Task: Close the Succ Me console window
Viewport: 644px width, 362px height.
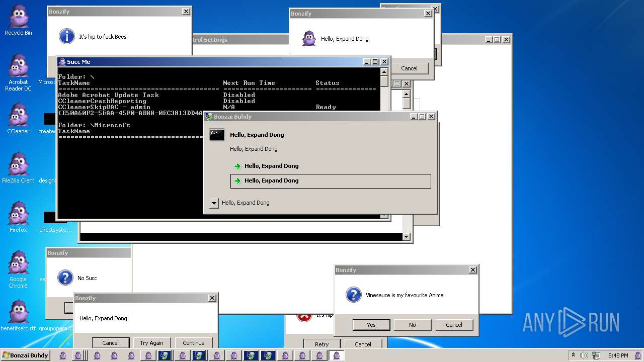Action: (x=384, y=62)
